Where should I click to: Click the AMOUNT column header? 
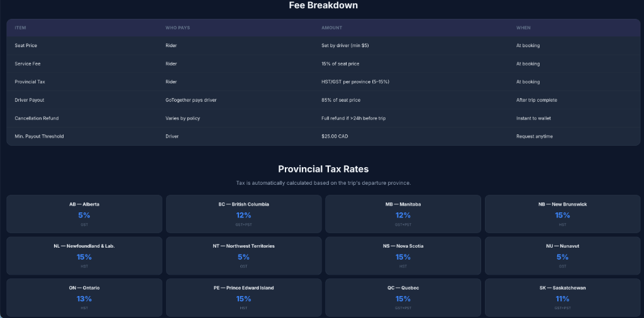point(331,28)
